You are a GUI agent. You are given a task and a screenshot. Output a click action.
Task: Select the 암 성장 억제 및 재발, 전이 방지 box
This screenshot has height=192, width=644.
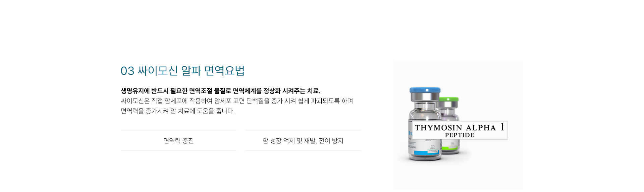point(303,141)
